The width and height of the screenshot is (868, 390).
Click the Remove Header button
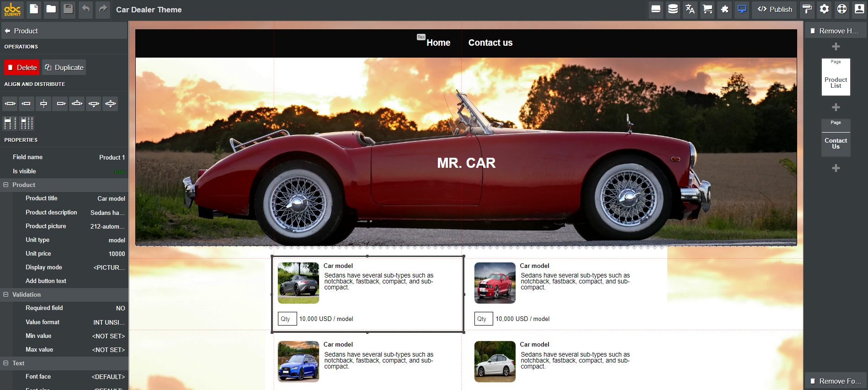[x=835, y=31]
